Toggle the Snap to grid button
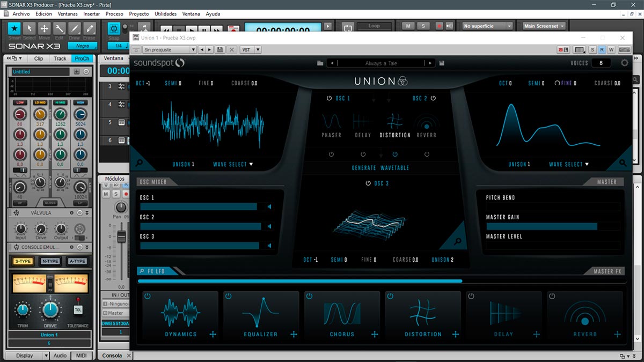 [x=114, y=28]
